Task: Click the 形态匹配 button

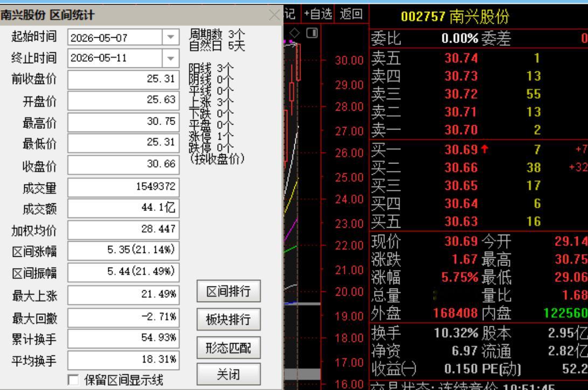Action: click(x=229, y=348)
